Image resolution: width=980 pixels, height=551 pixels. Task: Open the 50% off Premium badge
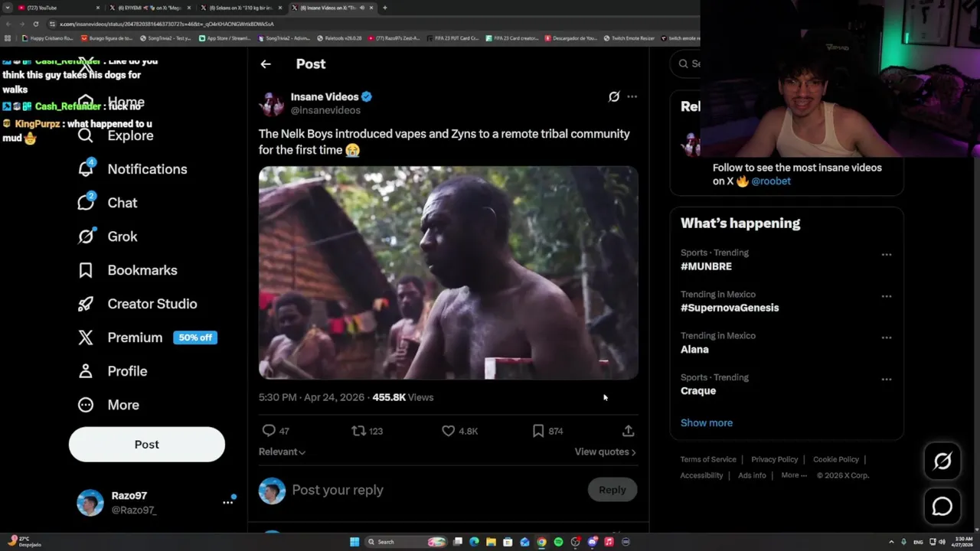click(x=195, y=337)
